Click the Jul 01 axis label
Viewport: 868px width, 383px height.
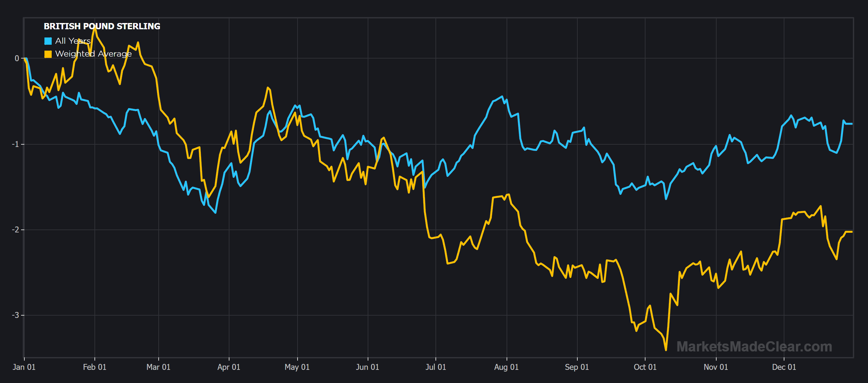[436, 367]
